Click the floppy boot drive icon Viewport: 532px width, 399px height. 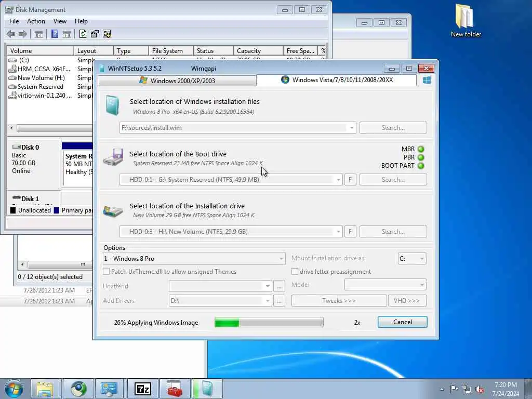pos(113,157)
